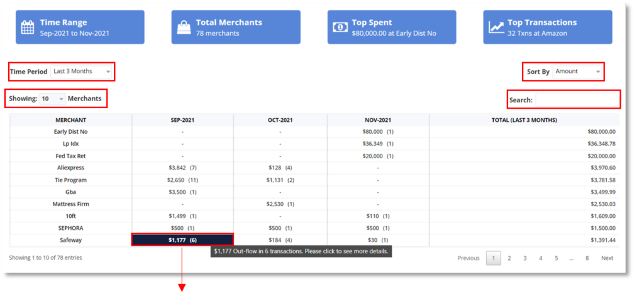Click the 10ft $1,499 (1) cell
644x299 pixels.
point(182,215)
